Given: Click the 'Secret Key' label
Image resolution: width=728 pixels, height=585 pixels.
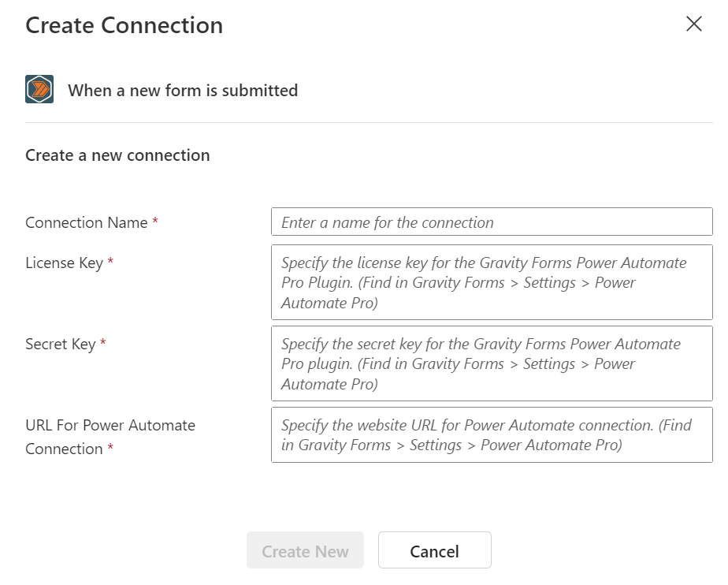Looking at the screenshot, I should pos(61,345).
